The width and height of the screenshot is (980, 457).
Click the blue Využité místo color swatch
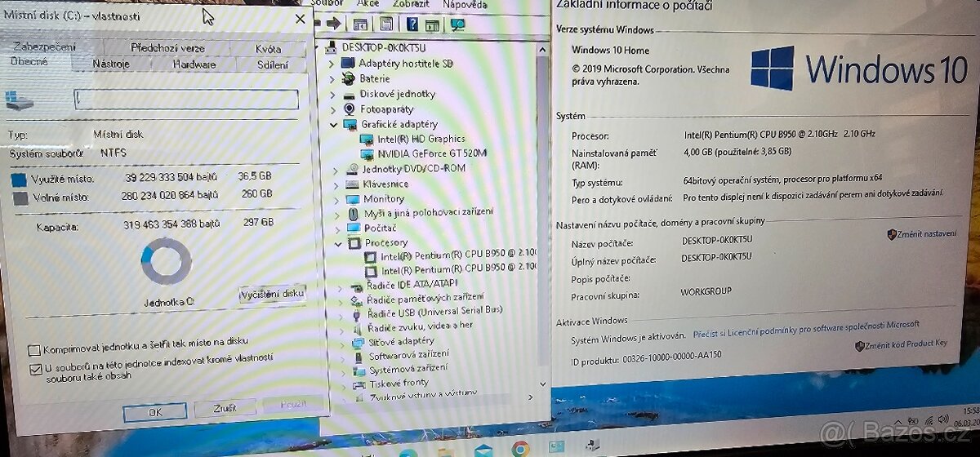click(x=19, y=179)
